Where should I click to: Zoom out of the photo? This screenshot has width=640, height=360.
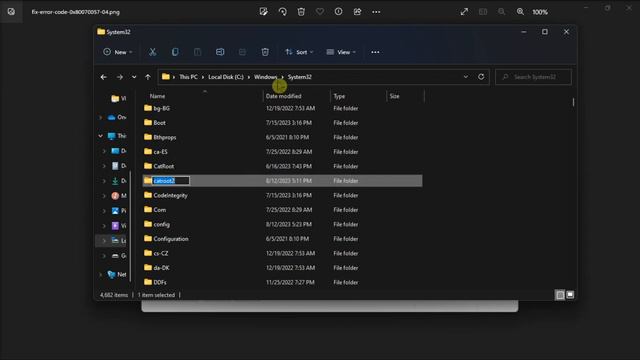click(x=501, y=12)
